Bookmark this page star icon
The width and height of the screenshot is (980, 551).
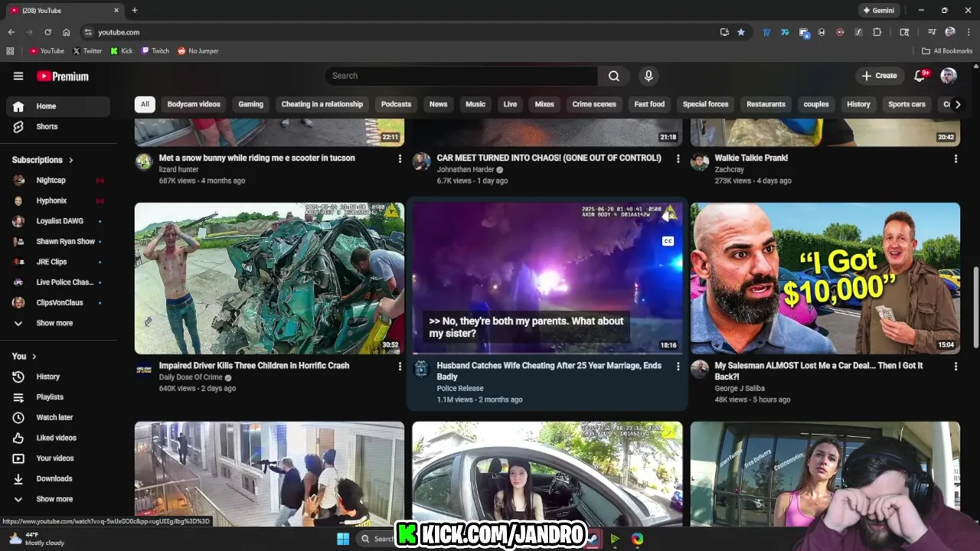(741, 32)
